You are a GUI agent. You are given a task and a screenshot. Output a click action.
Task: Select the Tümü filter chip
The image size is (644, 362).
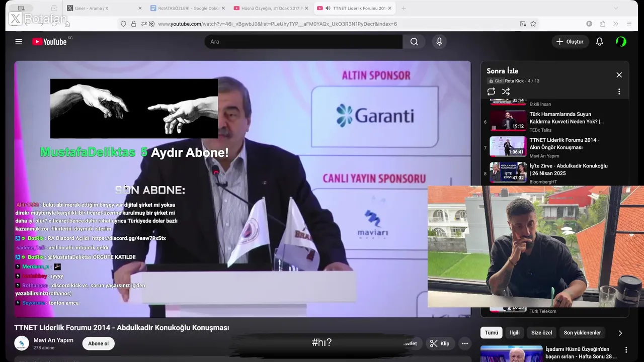491,333
